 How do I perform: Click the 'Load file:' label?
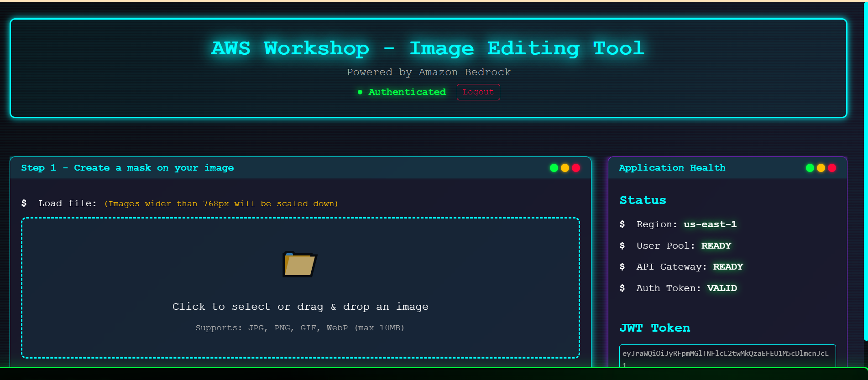coord(68,203)
